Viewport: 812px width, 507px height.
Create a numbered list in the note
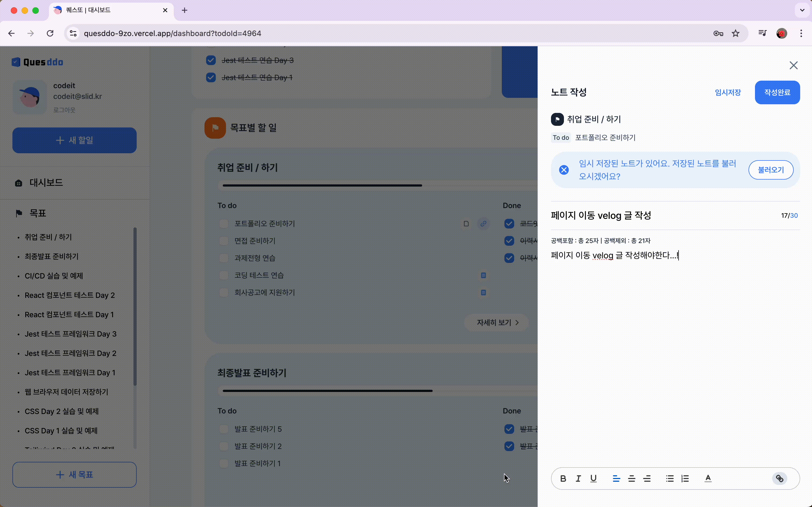[685, 479]
